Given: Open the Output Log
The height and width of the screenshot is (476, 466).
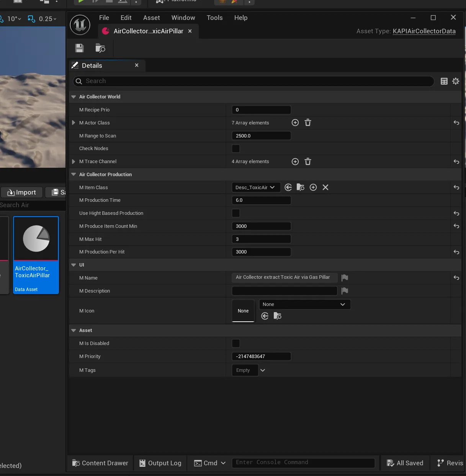Looking at the screenshot, I should 160,463.
